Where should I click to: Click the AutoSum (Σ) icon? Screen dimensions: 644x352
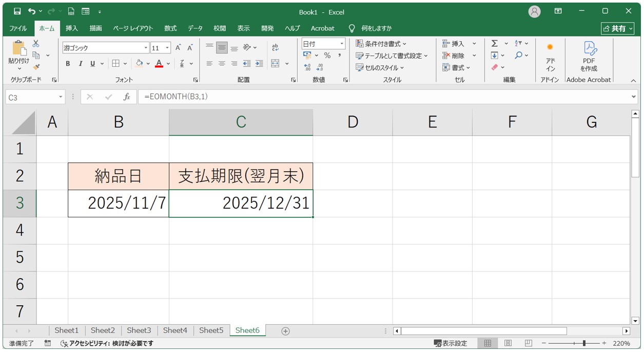tap(494, 43)
